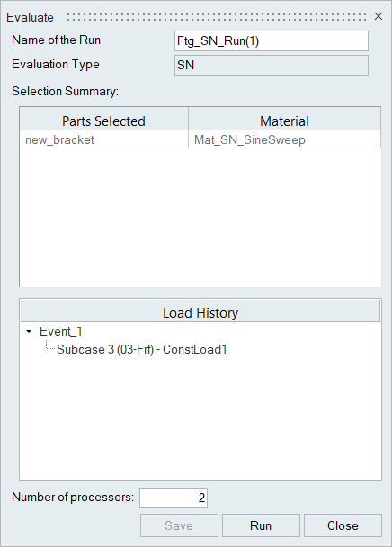Screen dimensions: 392x547
Task: Click the Close button
Action: pyautogui.click(x=343, y=525)
